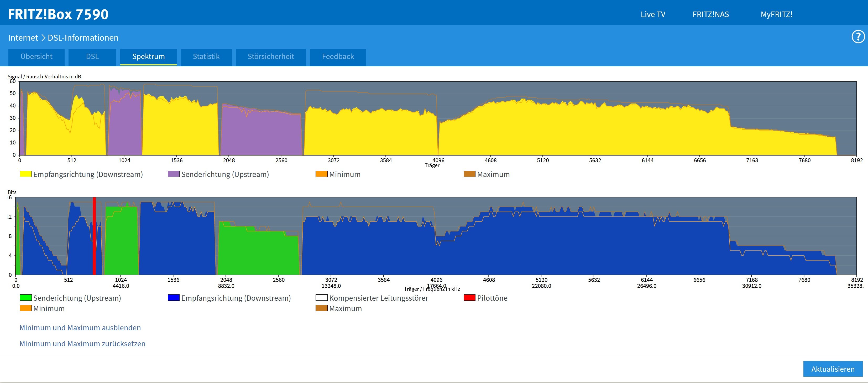Switch to the DSL tab

click(x=92, y=57)
